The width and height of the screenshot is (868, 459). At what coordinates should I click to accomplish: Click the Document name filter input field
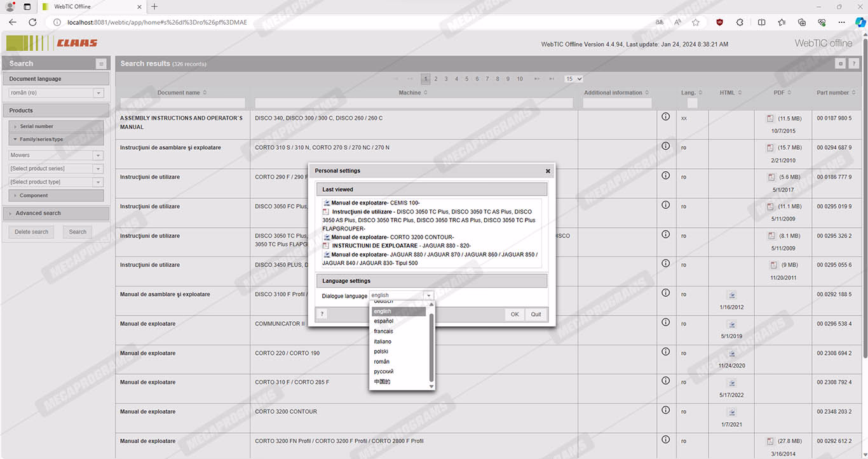coord(182,103)
